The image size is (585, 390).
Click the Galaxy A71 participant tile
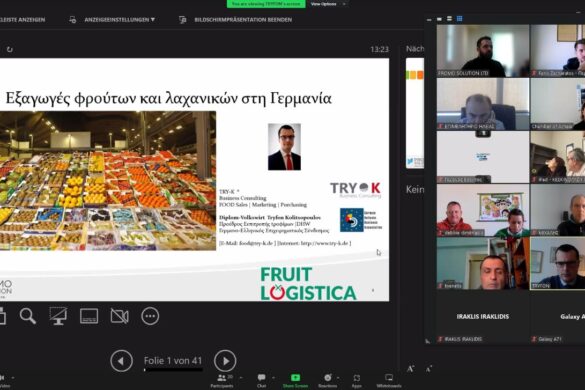click(x=557, y=316)
